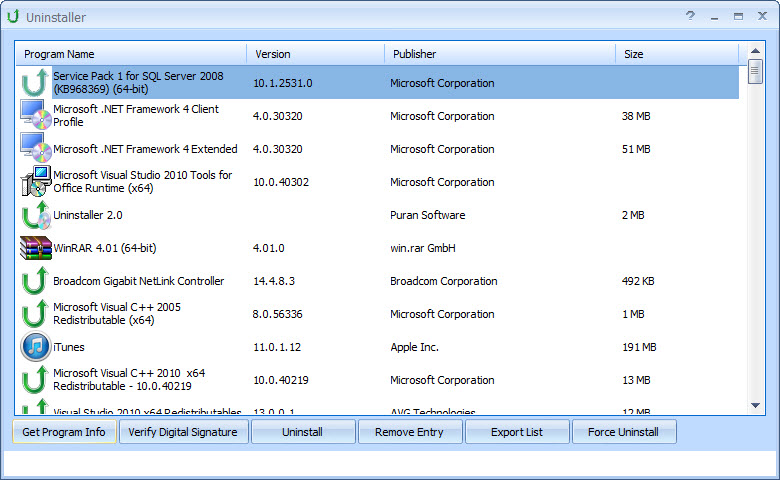This screenshot has width=780, height=480.
Task: Click the Uninstaller logo in the title bar
Action: coord(13,16)
